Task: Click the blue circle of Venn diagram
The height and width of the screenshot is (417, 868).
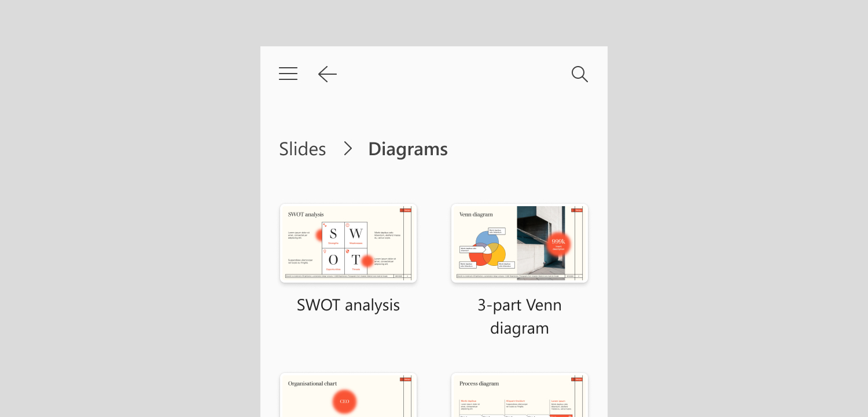Action: tap(487, 241)
